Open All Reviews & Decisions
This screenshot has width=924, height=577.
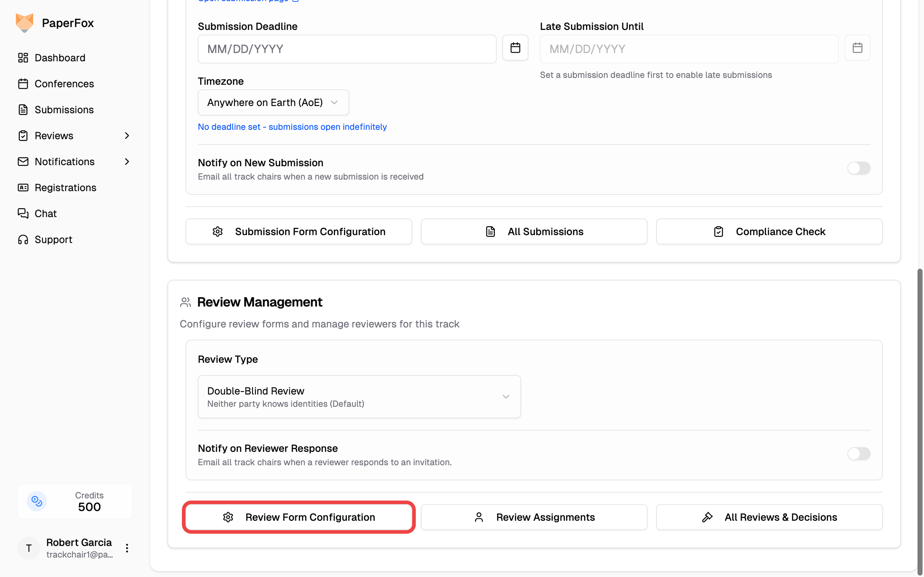769,517
